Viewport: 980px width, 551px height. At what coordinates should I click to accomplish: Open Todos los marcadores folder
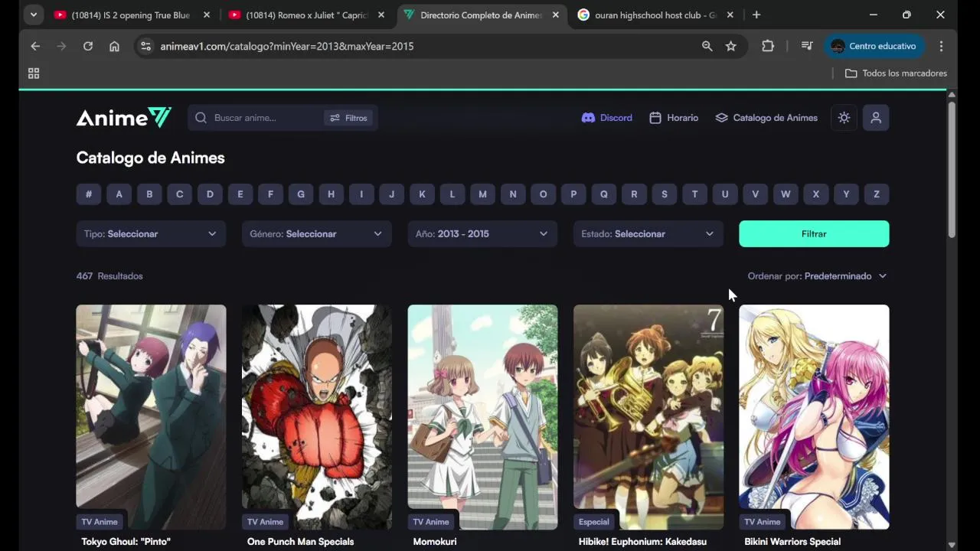pyautogui.click(x=896, y=73)
